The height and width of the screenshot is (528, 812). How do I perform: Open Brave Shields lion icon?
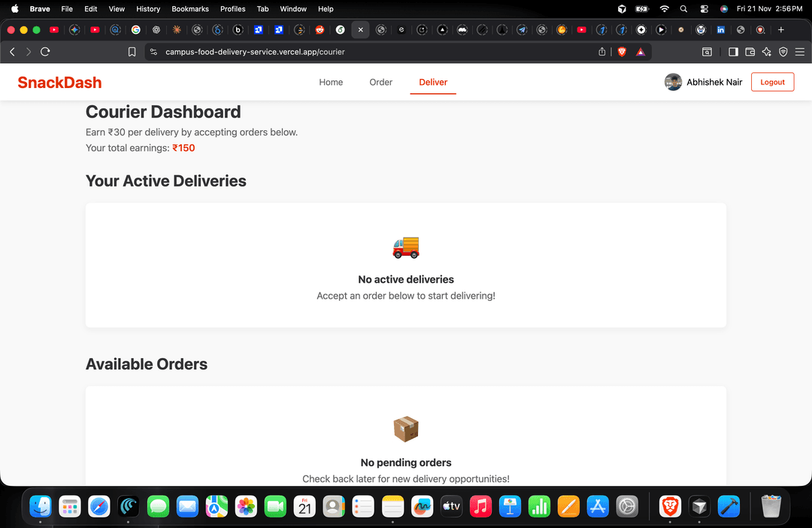tap(622, 52)
